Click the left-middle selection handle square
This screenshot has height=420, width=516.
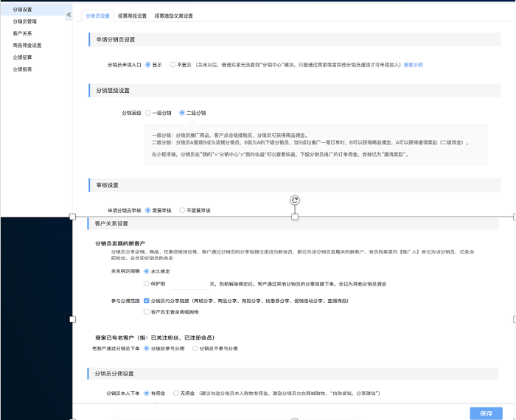click(x=73, y=319)
